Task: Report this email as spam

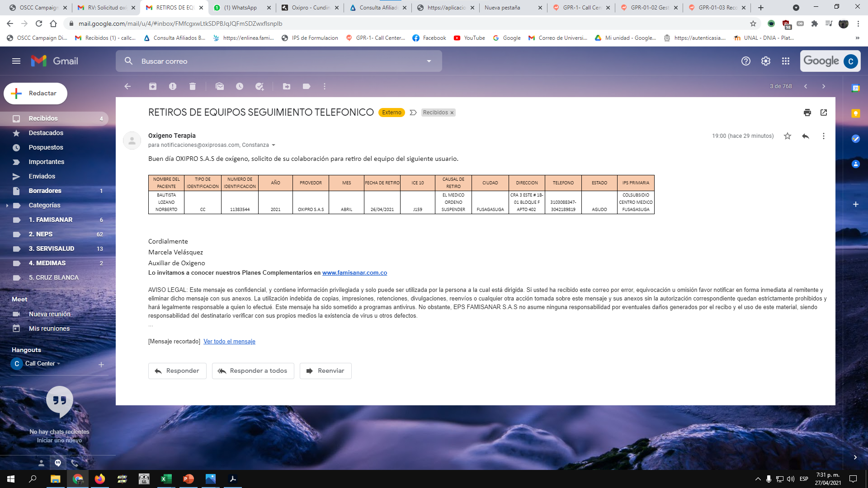Action: pos(173,86)
